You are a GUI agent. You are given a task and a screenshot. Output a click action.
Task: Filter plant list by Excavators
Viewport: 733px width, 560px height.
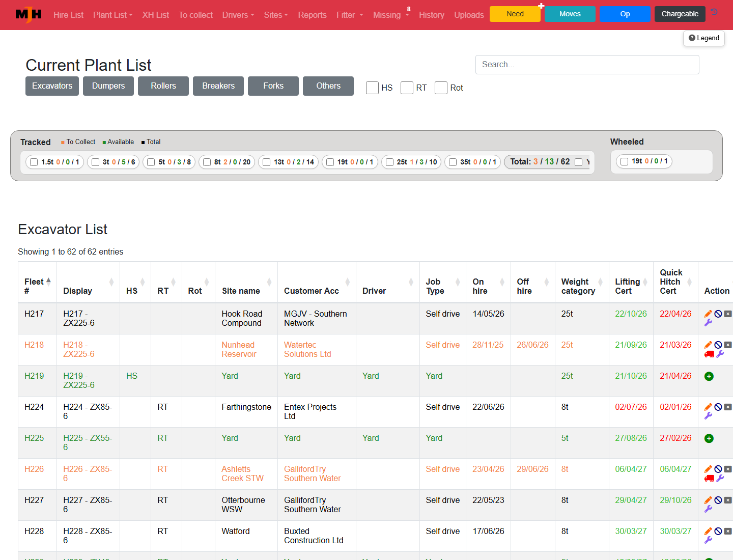52,86
